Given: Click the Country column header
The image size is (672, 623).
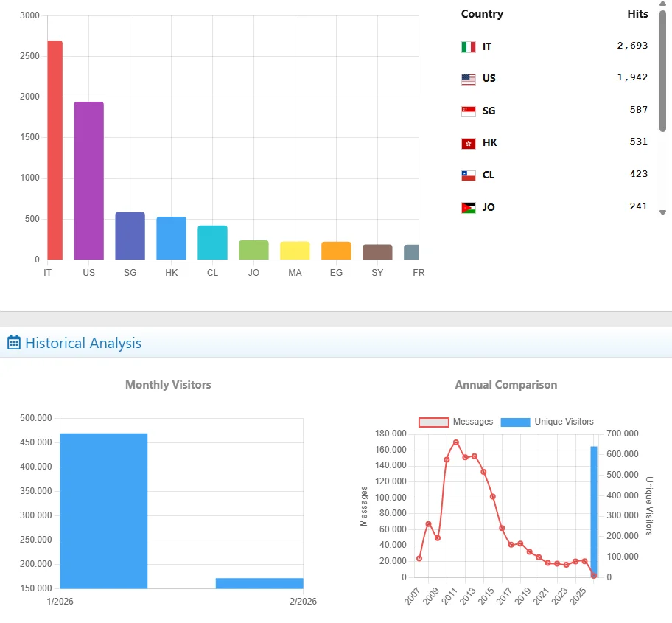Looking at the screenshot, I should (482, 14).
